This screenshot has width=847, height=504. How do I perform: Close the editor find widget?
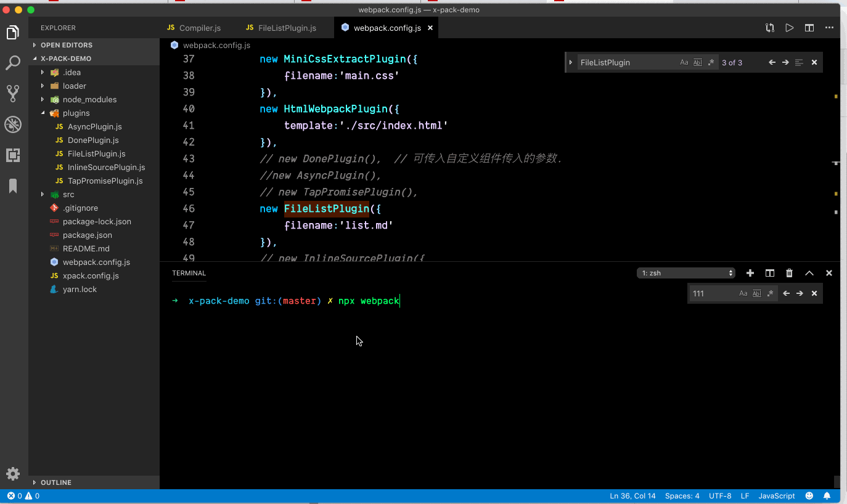(814, 62)
